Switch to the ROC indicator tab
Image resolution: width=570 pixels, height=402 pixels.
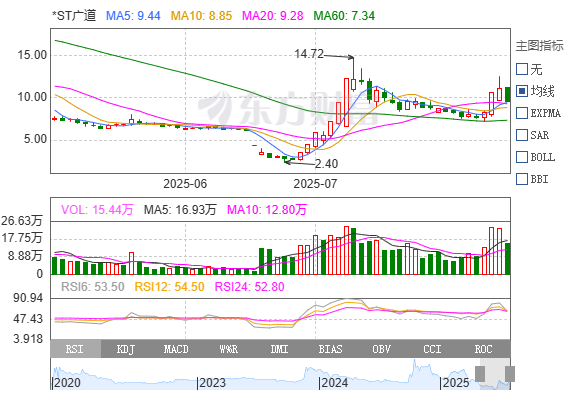pos(484,349)
